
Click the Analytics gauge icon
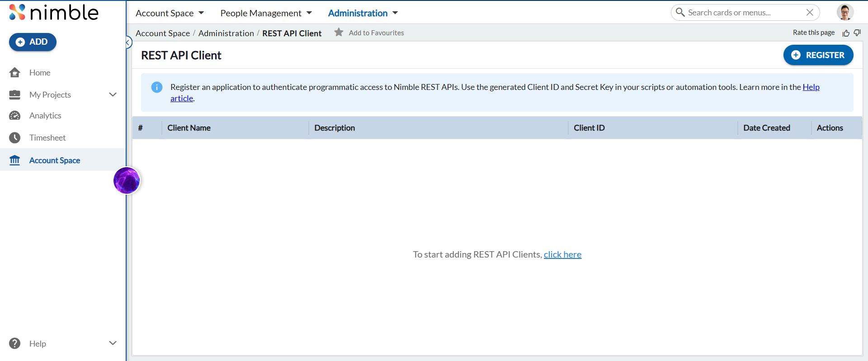coord(15,116)
